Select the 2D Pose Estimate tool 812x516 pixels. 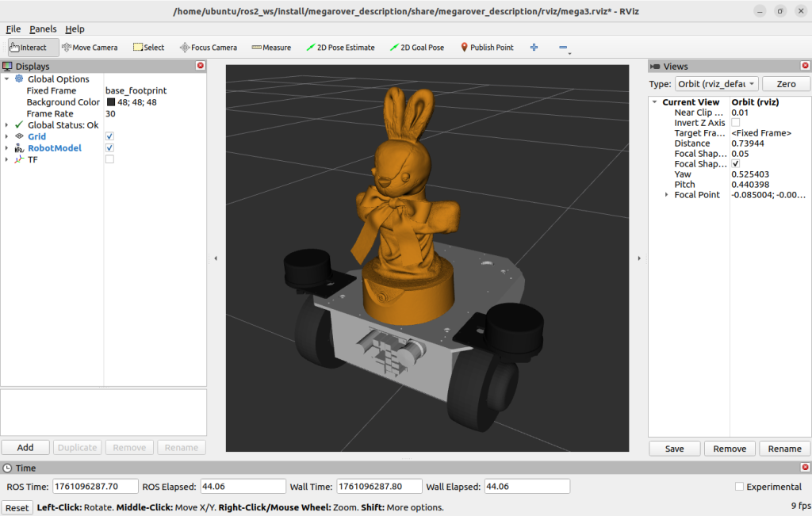click(x=339, y=48)
